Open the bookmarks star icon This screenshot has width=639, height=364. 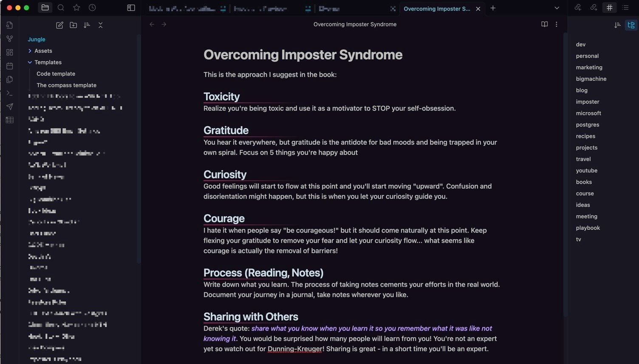coord(76,8)
